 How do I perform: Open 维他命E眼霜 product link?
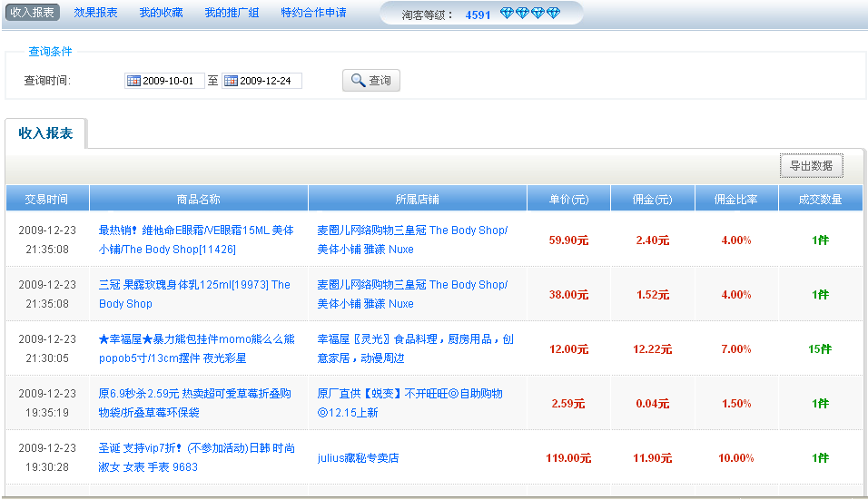point(196,240)
